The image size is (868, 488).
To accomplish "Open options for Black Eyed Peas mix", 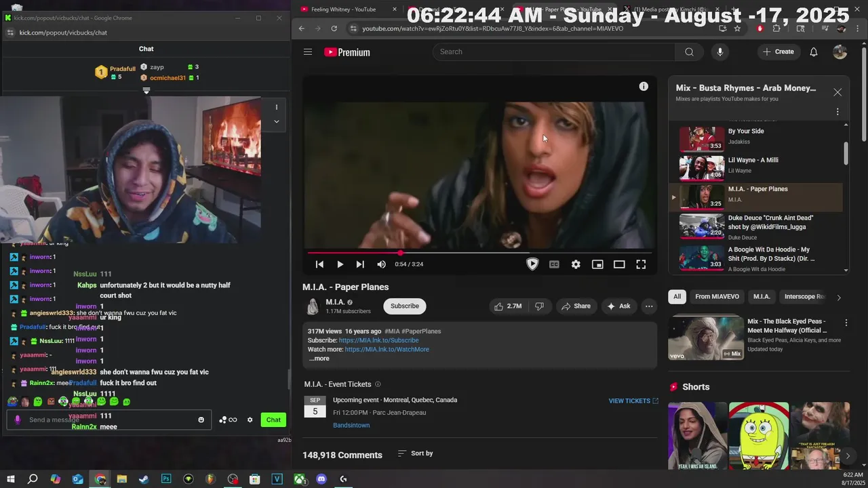I will coord(846,323).
